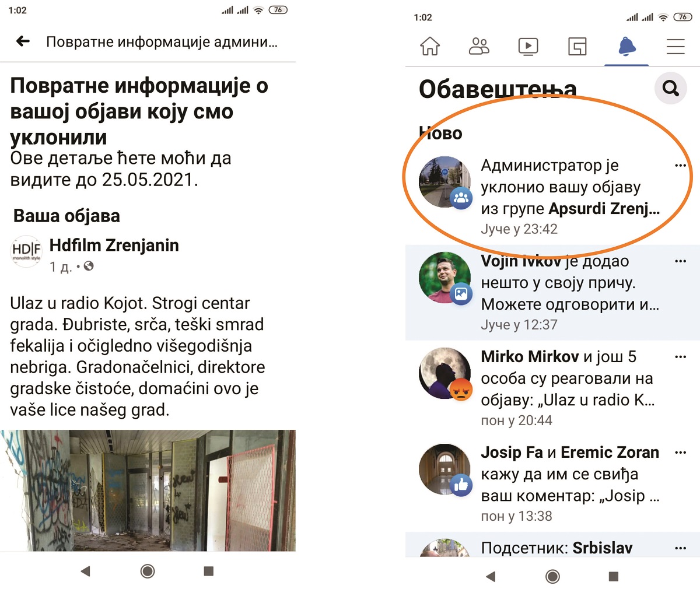Open options for admin removed post notification
Screen dimensions: 700x596
point(680,166)
